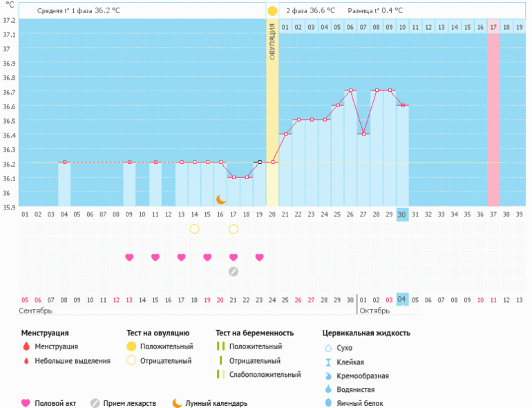Click the light-green Слабоположительный legend swatch

(x=219, y=374)
